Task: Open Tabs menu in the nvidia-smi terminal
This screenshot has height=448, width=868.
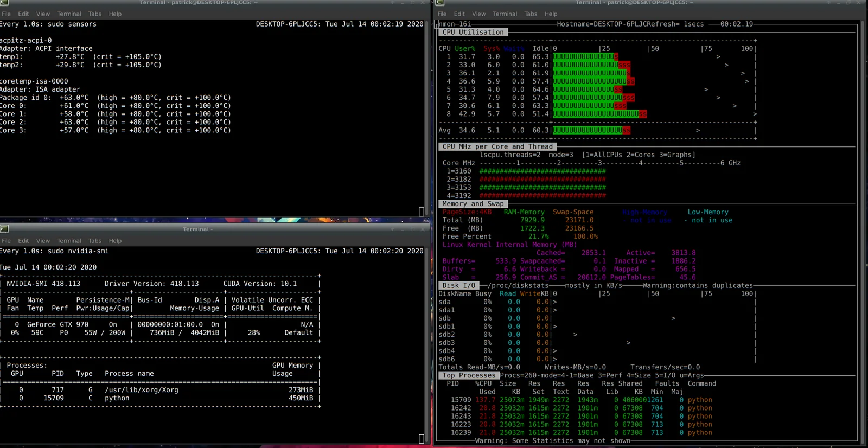Action: pyautogui.click(x=95, y=241)
